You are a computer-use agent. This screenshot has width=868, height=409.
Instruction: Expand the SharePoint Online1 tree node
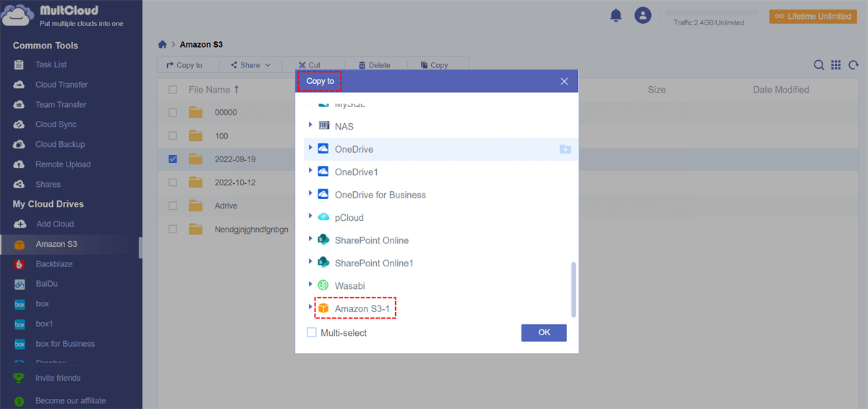[310, 262]
